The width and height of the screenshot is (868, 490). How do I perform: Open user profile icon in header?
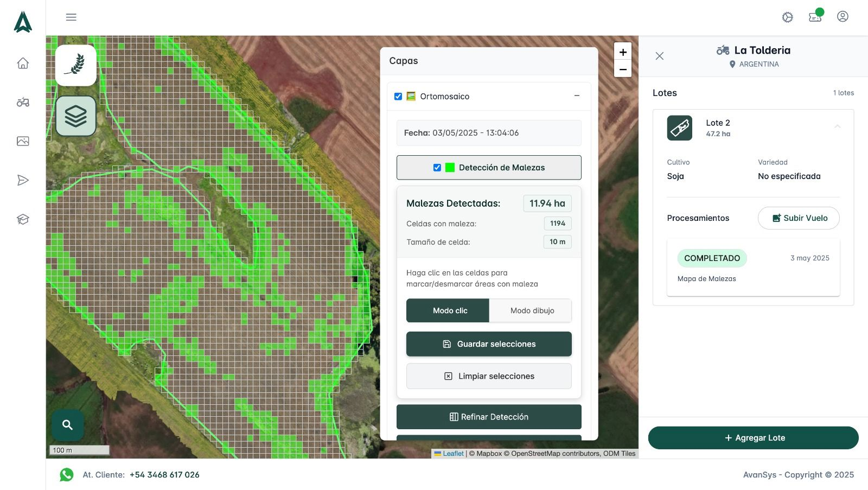point(843,17)
